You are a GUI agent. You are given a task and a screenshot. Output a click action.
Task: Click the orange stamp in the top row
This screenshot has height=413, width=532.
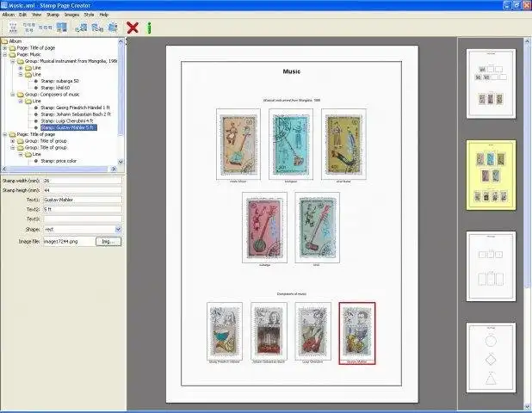click(238, 145)
